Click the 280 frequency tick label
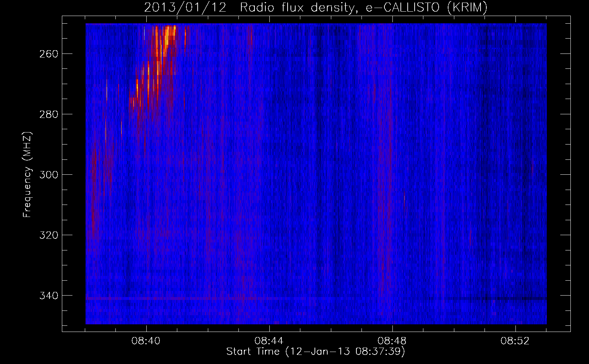Screen dimensions: 589x364 [49, 114]
